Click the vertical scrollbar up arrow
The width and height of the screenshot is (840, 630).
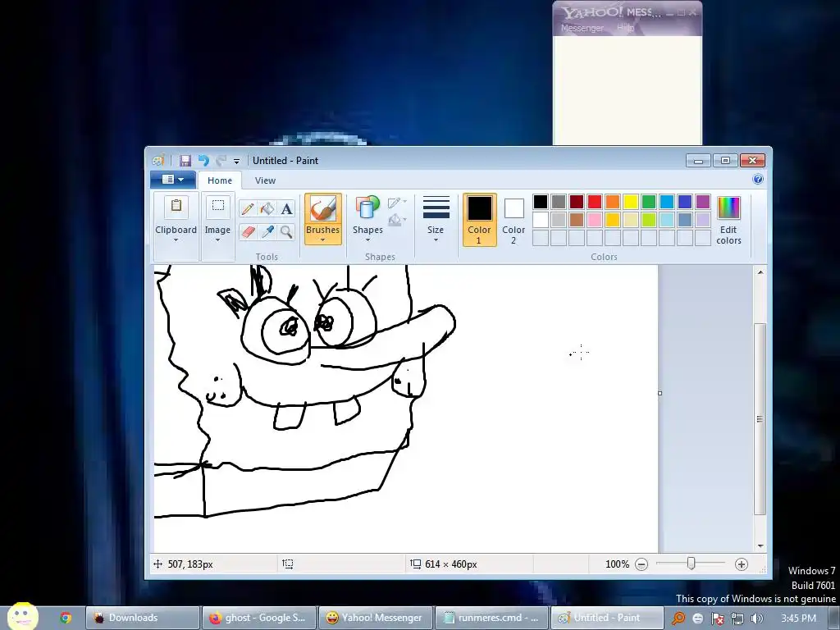coord(760,272)
